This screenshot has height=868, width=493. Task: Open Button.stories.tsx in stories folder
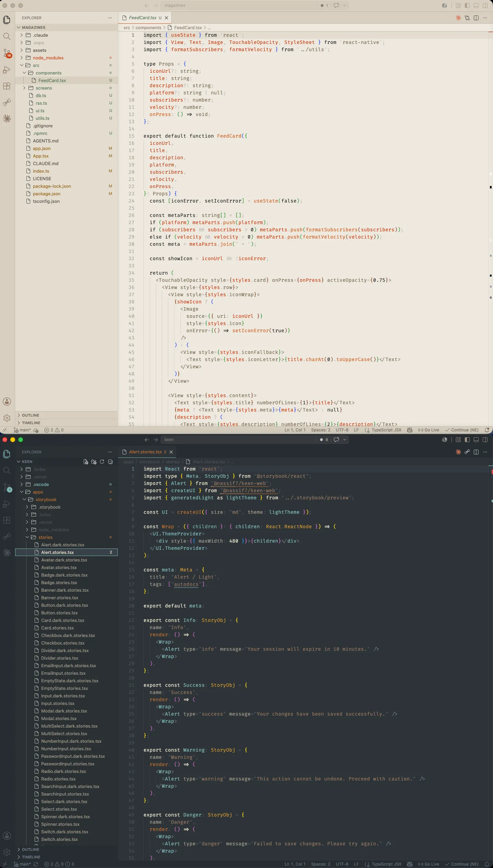tap(67, 613)
